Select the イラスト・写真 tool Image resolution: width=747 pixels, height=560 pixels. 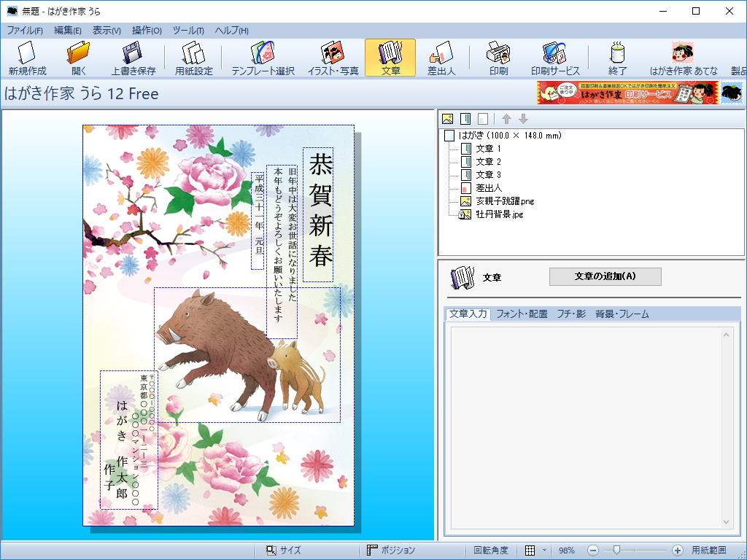333,57
